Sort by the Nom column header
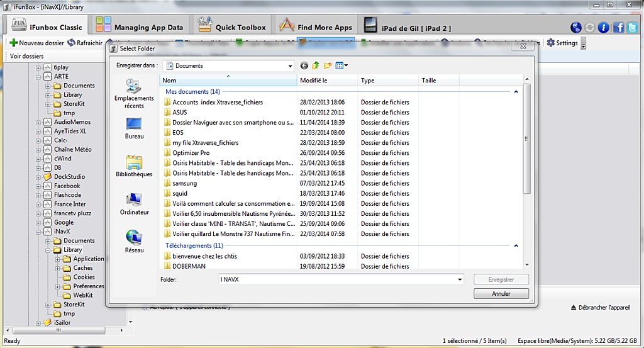The image size is (644, 348). [x=228, y=81]
